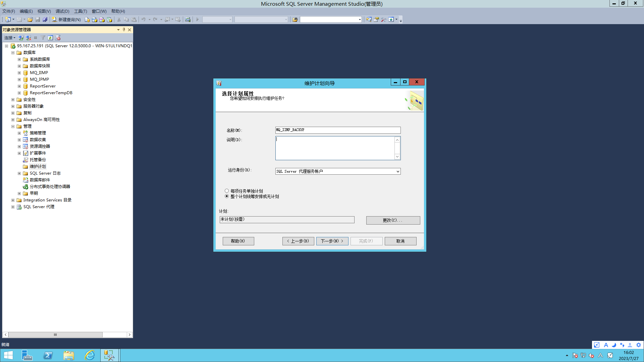Screen dimensions: 644x362
Task: Click the Disconnect server icon in Object Explorer
Action: (x=29, y=38)
